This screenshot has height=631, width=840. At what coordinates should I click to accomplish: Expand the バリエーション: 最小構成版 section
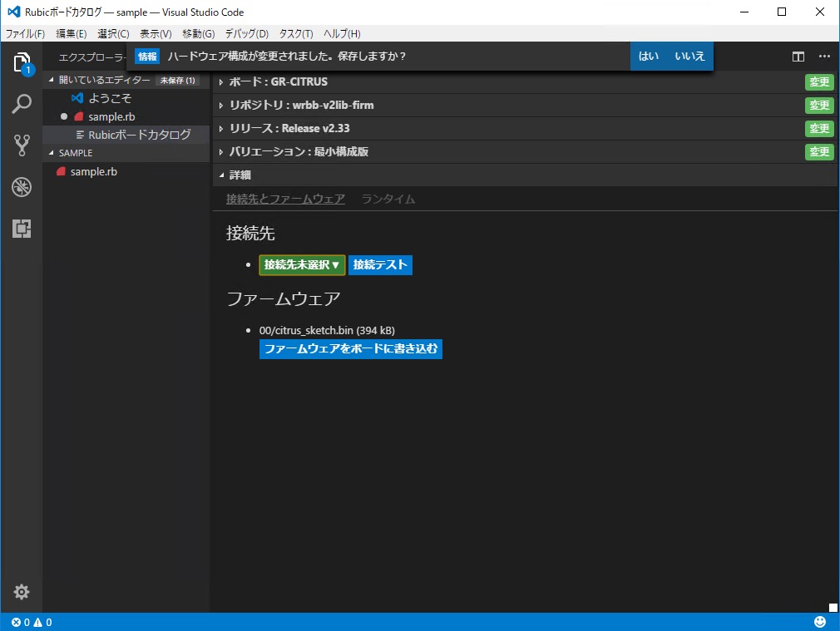click(x=220, y=152)
